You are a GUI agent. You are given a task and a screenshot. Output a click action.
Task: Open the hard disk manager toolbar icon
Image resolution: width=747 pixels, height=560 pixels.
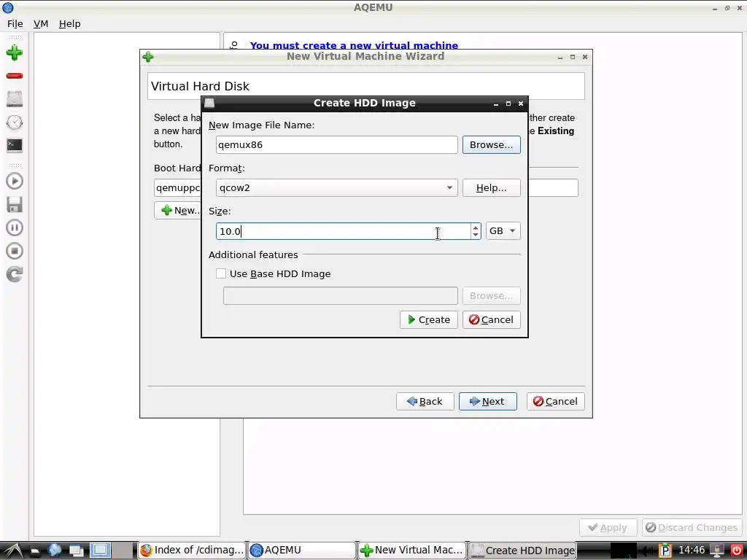tap(15, 98)
